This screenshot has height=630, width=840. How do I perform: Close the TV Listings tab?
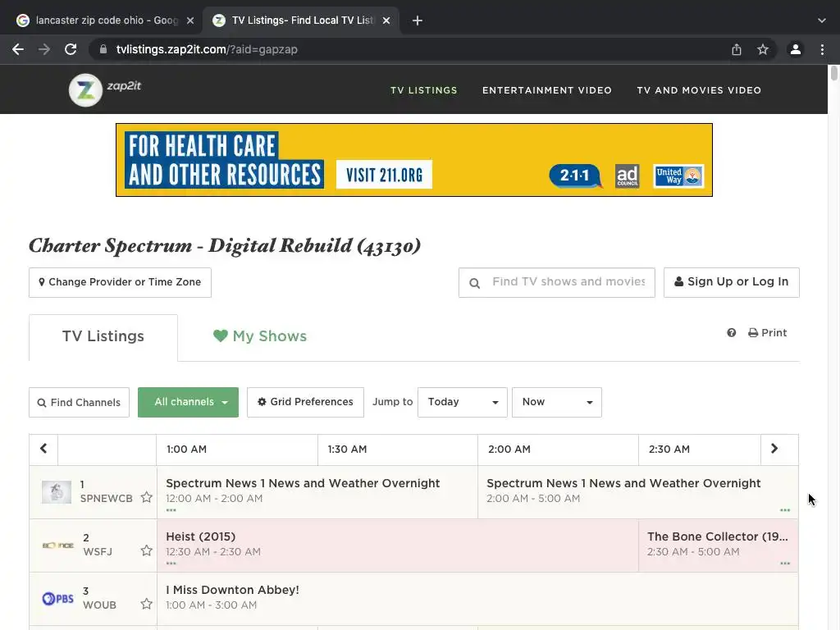(x=386, y=21)
